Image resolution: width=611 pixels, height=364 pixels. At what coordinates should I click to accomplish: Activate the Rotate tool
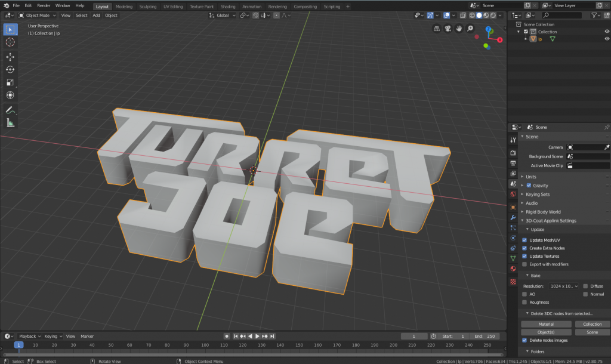coord(10,70)
